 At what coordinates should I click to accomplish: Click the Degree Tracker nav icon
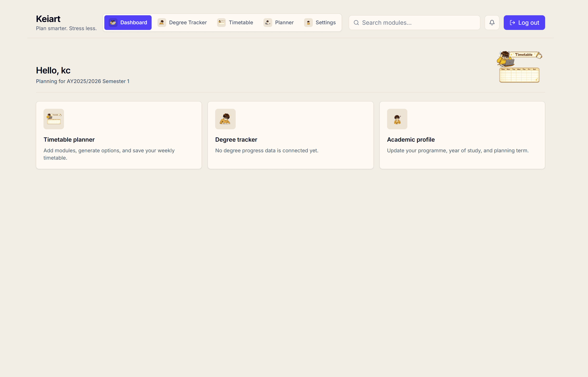pos(162,23)
